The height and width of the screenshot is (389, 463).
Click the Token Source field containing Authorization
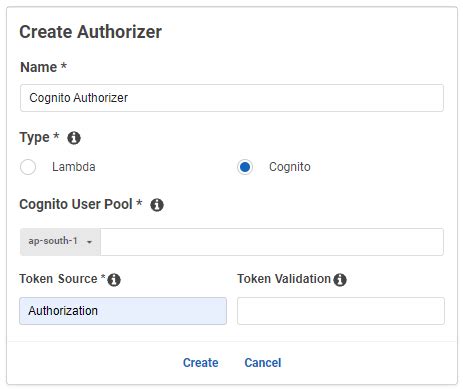coord(123,311)
